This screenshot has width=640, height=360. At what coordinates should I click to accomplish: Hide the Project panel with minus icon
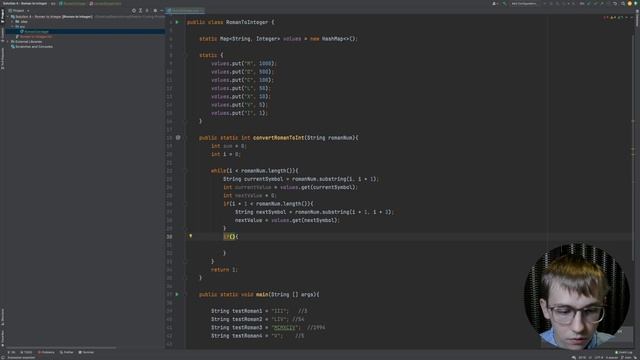click(162, 11)
